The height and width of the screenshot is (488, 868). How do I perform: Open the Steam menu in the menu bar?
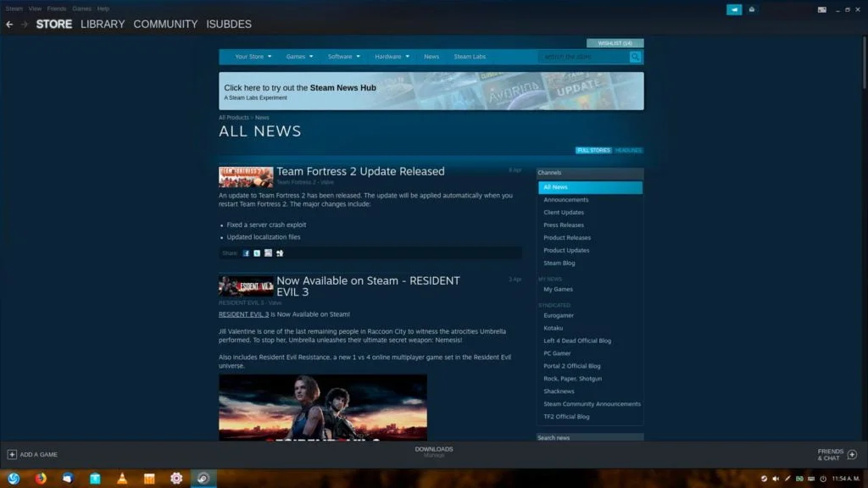14,8
